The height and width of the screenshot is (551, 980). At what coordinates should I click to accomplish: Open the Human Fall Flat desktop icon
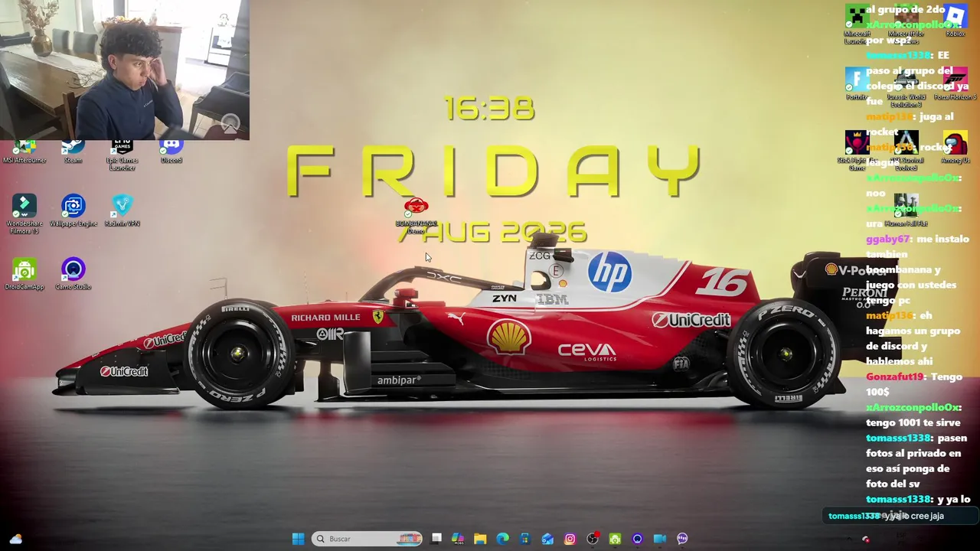[906, 211]
